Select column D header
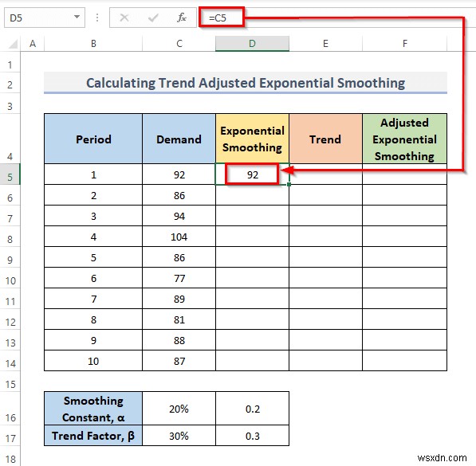Screen dimensions: 476x466 pos(252,44)
